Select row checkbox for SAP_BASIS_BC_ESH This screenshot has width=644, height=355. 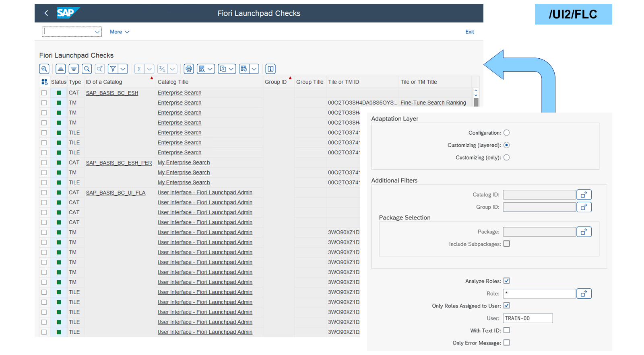[x=44, y=93]
